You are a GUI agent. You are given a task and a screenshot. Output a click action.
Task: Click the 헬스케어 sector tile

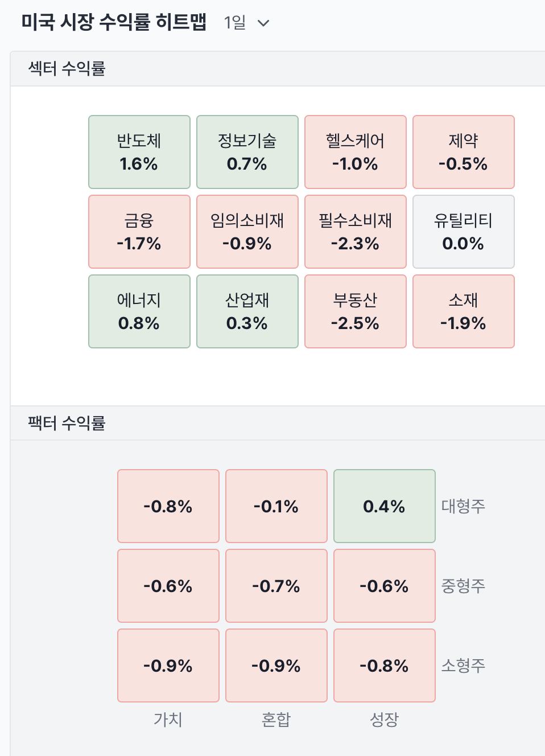click(356, 152)
